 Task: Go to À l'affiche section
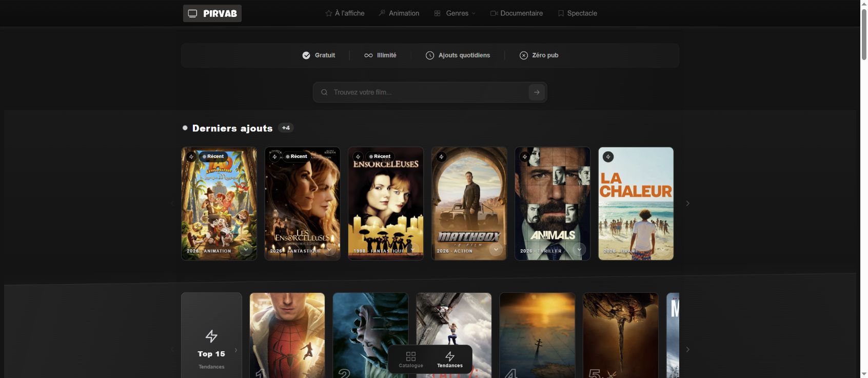coord(345,13)
